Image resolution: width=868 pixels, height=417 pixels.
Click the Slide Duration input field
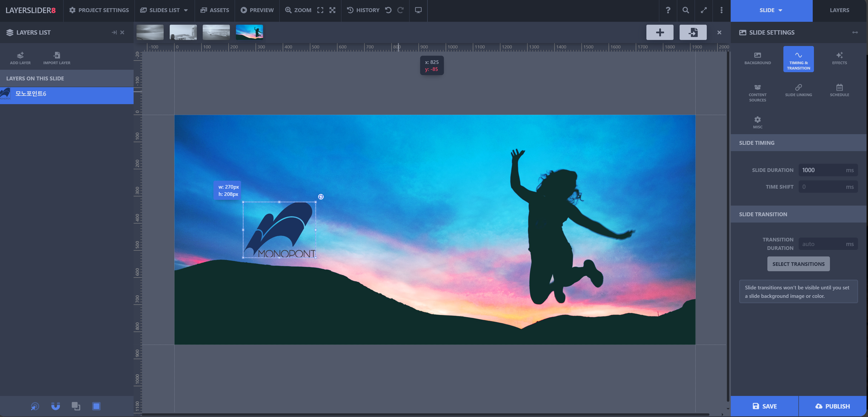822,170
